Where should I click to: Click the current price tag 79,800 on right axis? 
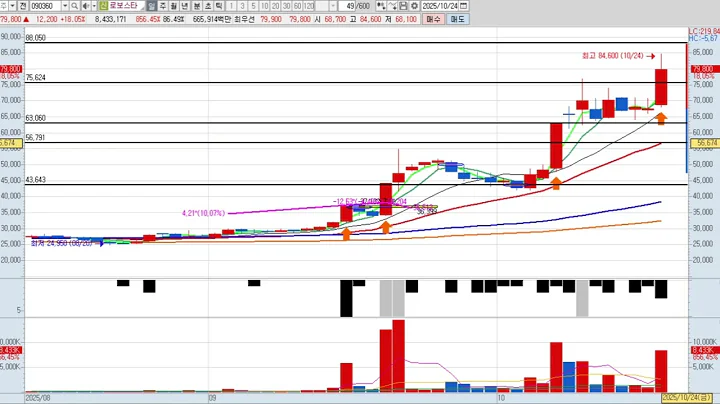click(x=705, y=69)
